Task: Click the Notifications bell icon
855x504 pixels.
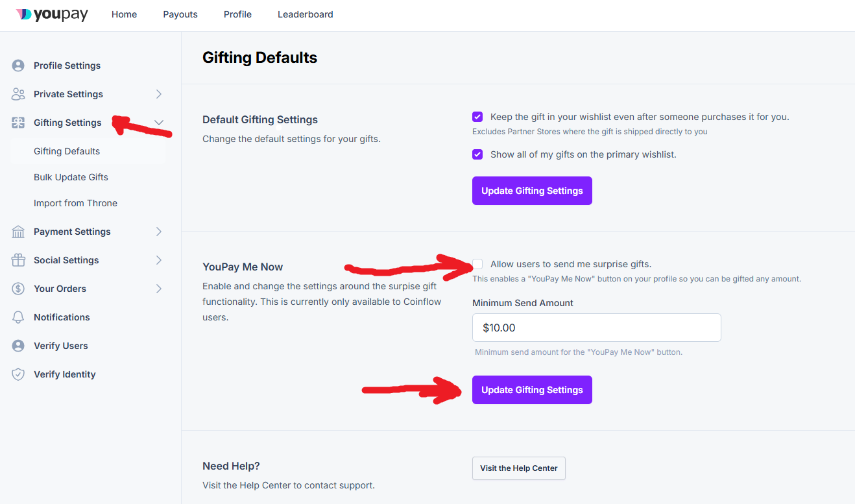Action: pyautogui.click(x=18, y=317)
